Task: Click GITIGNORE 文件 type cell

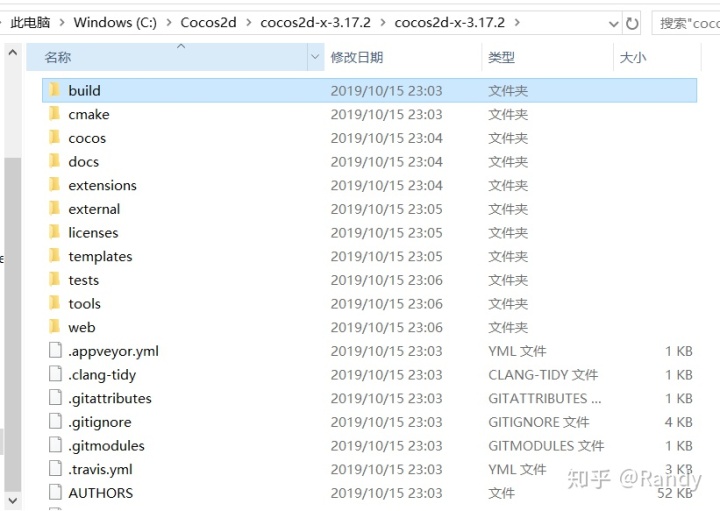Action: point(539,422)
